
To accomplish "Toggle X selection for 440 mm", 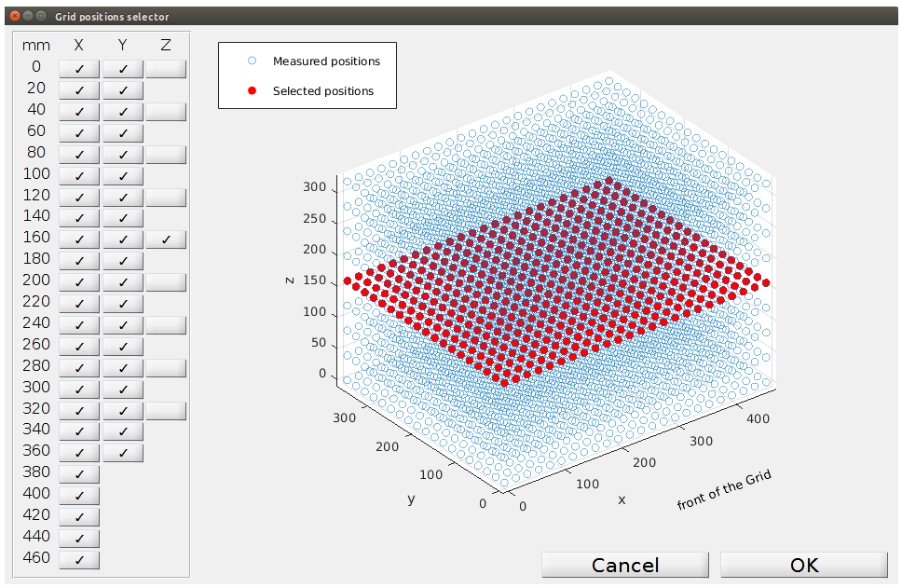I will coord(79,539).
